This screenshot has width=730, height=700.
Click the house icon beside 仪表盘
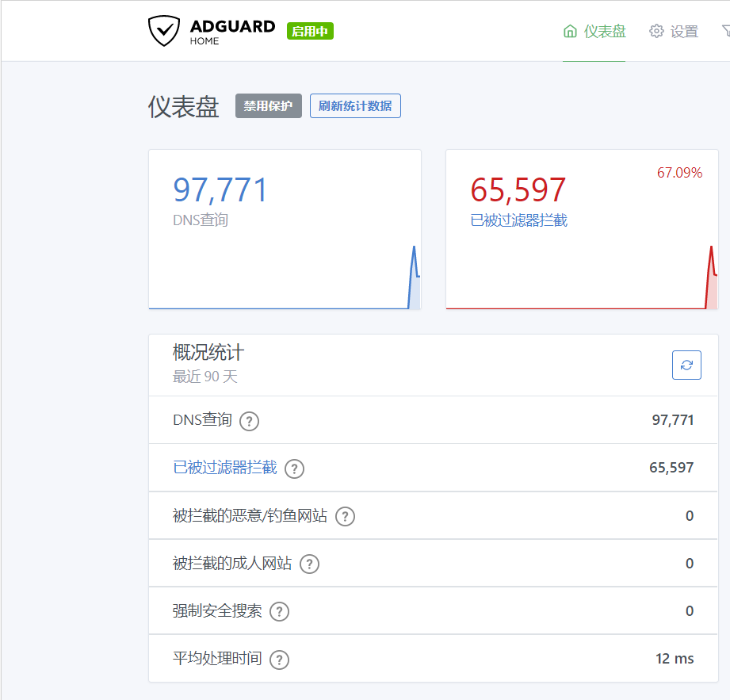click(x=570, y=31)
